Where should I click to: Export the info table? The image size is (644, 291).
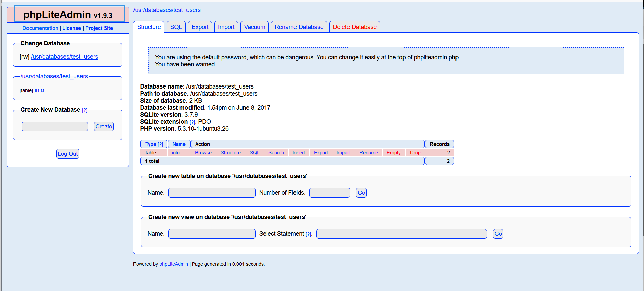coord(321,153)
